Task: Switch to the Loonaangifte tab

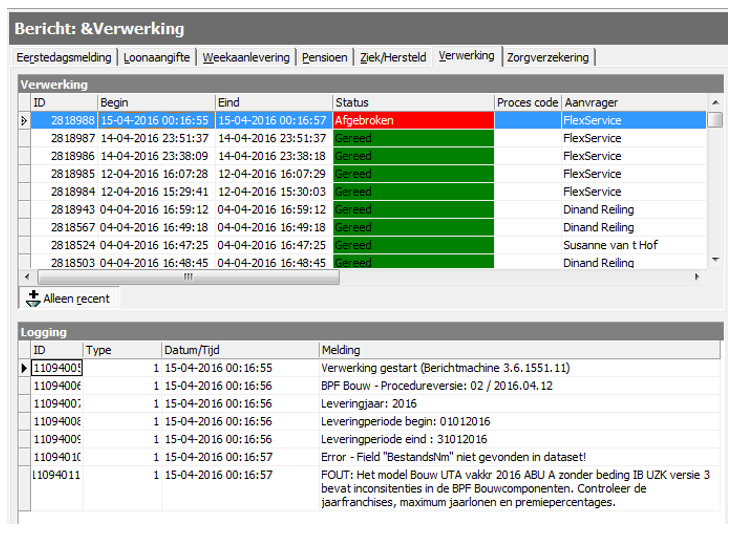Action: pos(157,58)
